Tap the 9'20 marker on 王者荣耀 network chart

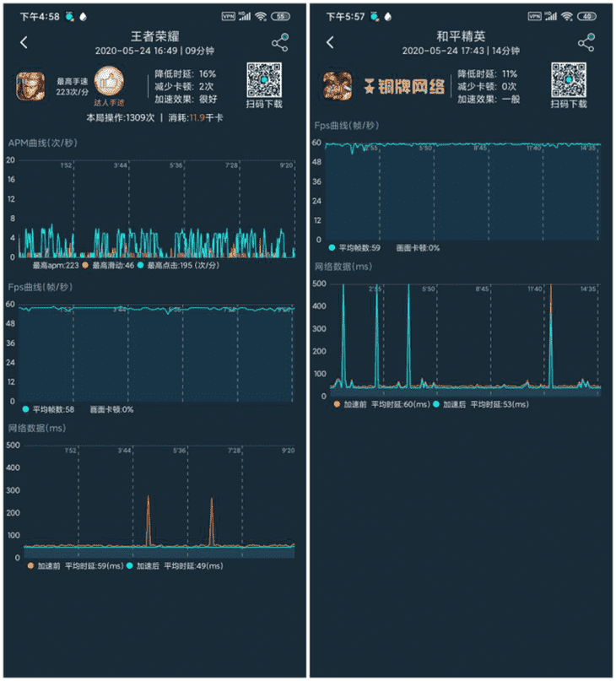click(288, 451)
